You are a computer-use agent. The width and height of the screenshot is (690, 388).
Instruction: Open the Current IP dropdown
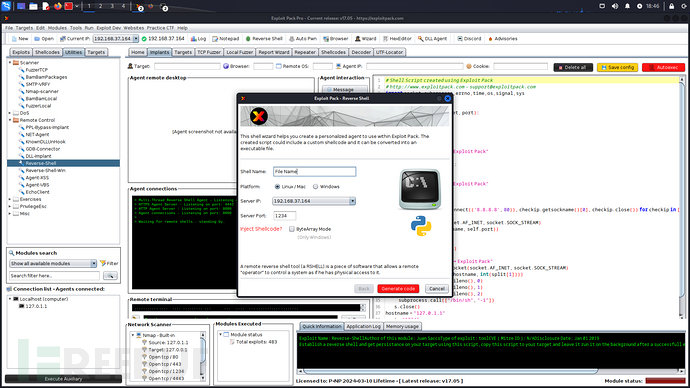[x=136, y=39]
